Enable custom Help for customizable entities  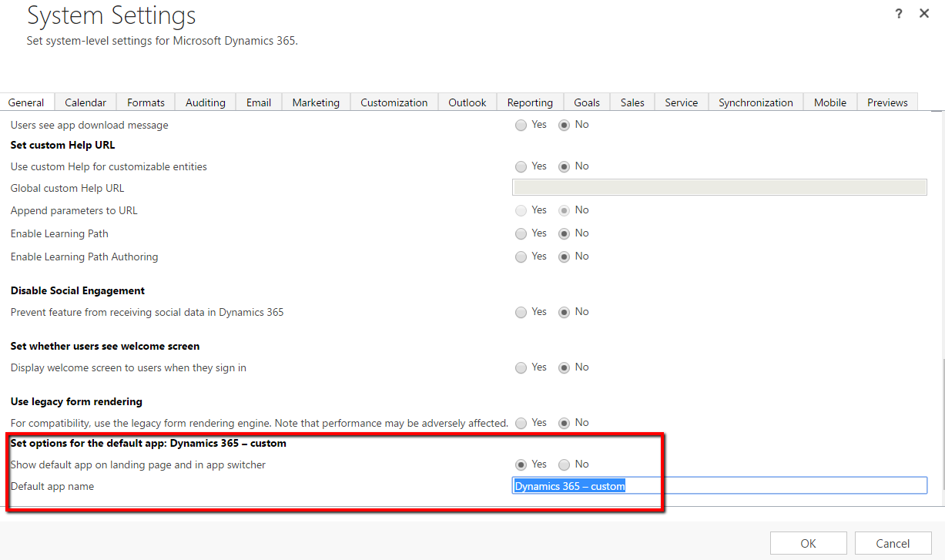pos(521,166)
